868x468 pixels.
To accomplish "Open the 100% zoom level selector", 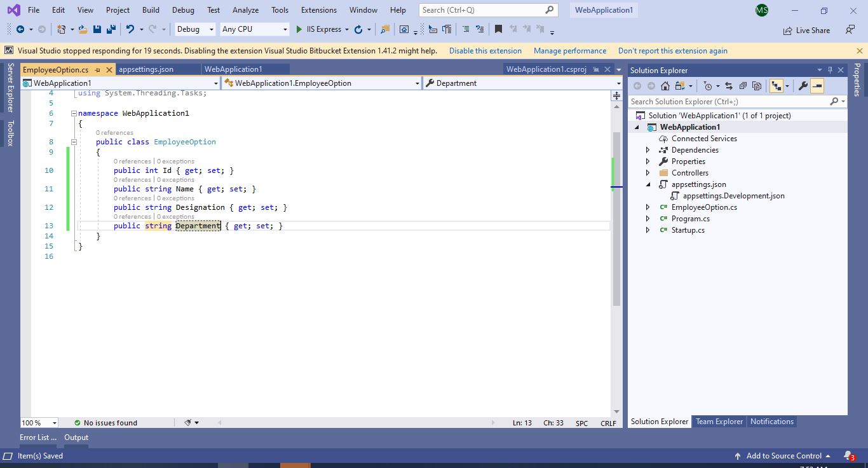I will click(37, 422).
